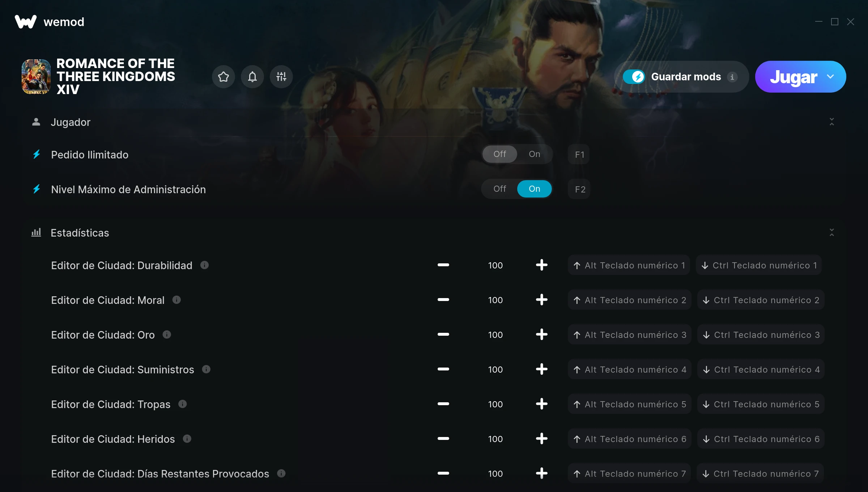Click the F1 hotkey for Pedido Ilimitado

click(579, 154)
